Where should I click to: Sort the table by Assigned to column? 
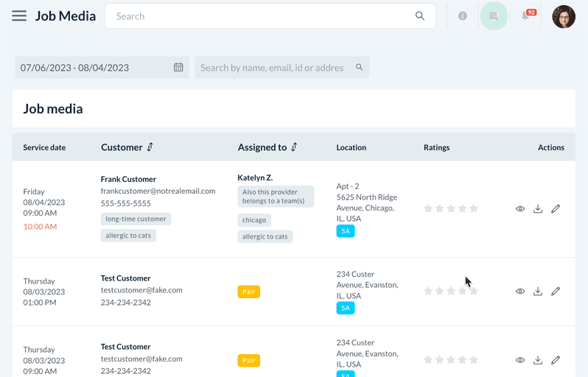294,147
